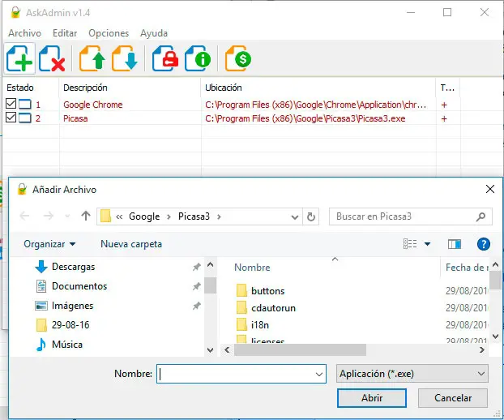
Task: Uncheck the Google Chrome entry checkbox
Action: pos(11,104)
